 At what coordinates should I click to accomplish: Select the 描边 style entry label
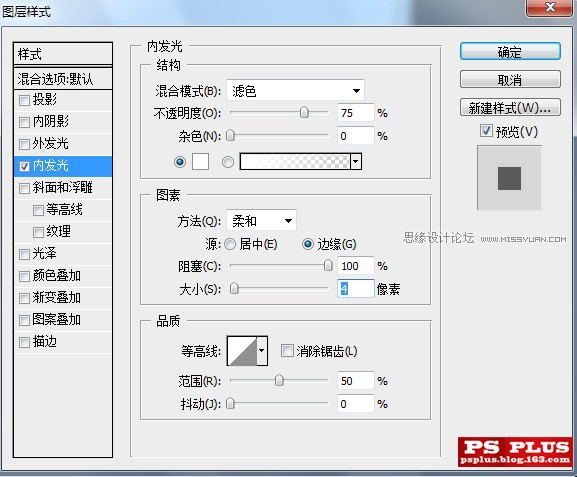click(45, 342)
